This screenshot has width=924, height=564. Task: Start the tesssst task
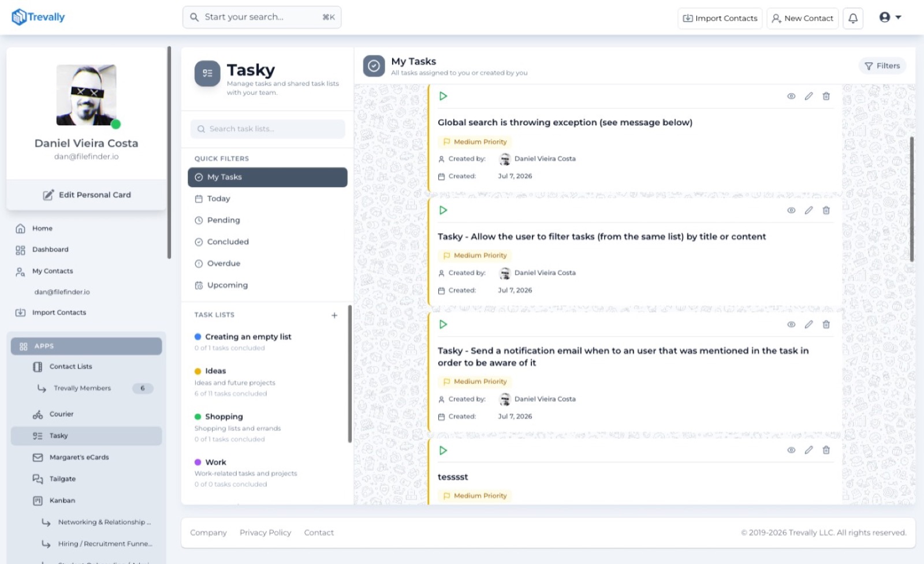[x=443, y=451]
